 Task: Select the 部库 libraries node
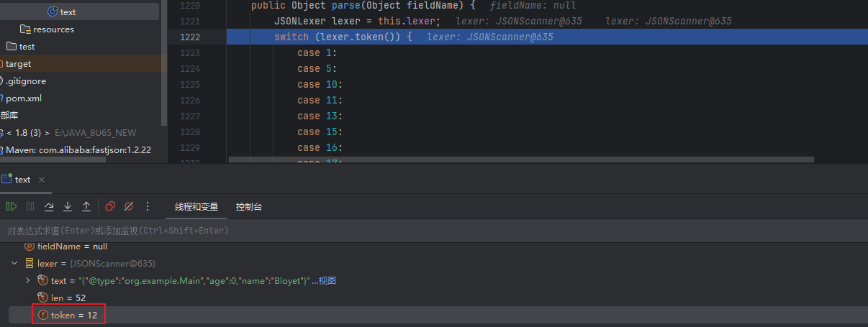9,116
